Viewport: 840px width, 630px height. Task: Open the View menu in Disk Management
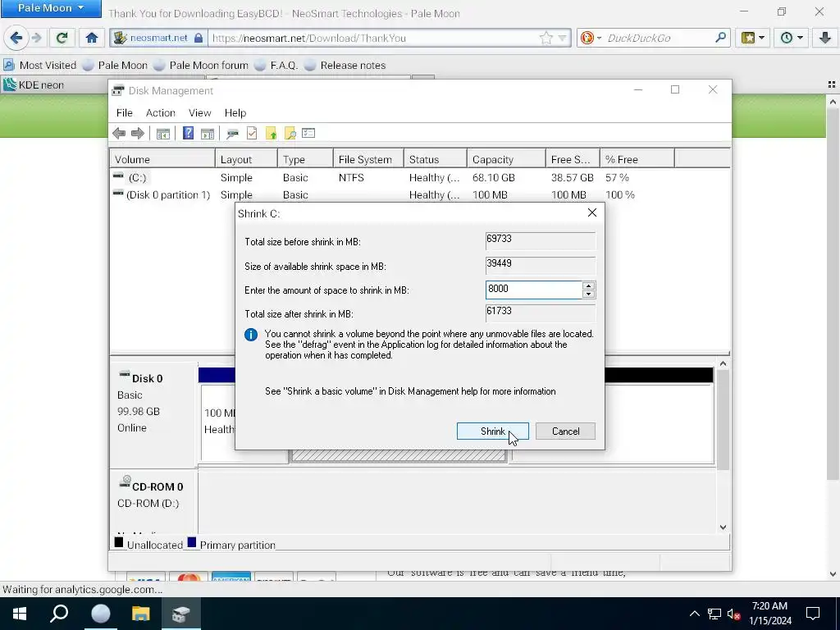(199, 112)
